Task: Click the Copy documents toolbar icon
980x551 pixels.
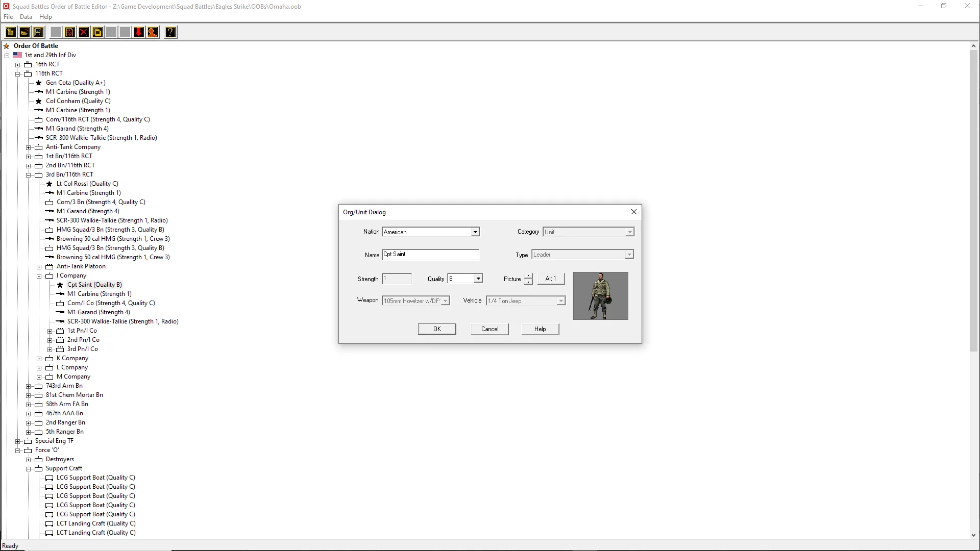Action: click(97, 32)
